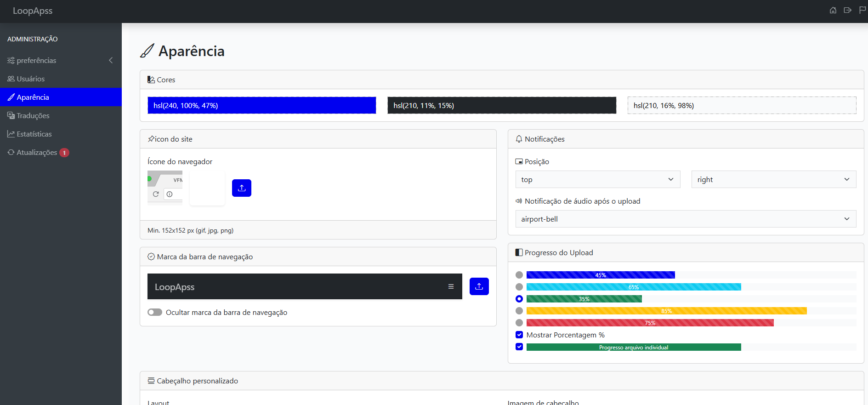The width and height of the screenshot is (868, 405).
Task: Click the blank favicon preview box
Action: [x=207, y=188]
